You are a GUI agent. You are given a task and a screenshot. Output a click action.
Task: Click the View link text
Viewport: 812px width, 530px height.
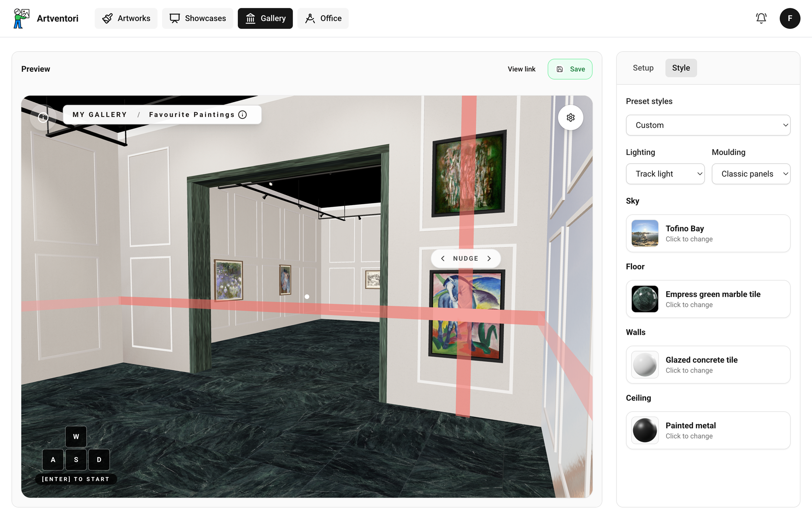pos(522,69)
